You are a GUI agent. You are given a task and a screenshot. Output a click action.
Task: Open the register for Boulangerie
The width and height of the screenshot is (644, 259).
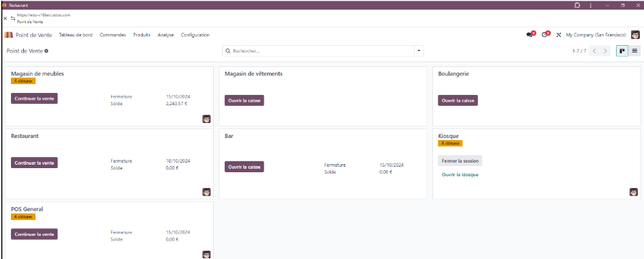(458, 100)
